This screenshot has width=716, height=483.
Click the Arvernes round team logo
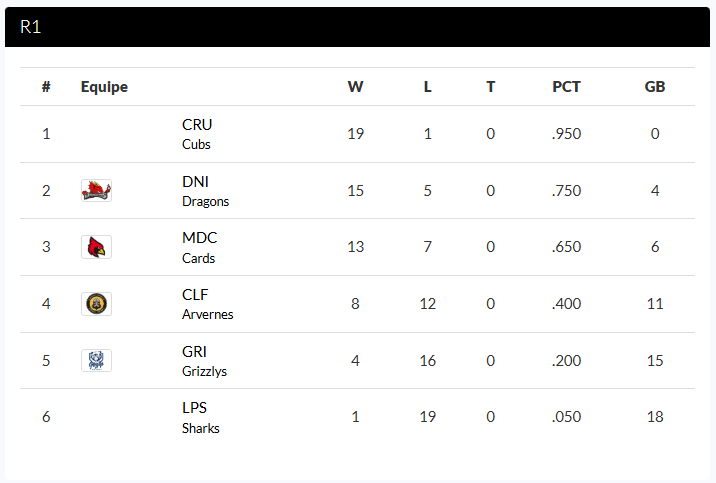pyautogui.click(x=96, y=304)
